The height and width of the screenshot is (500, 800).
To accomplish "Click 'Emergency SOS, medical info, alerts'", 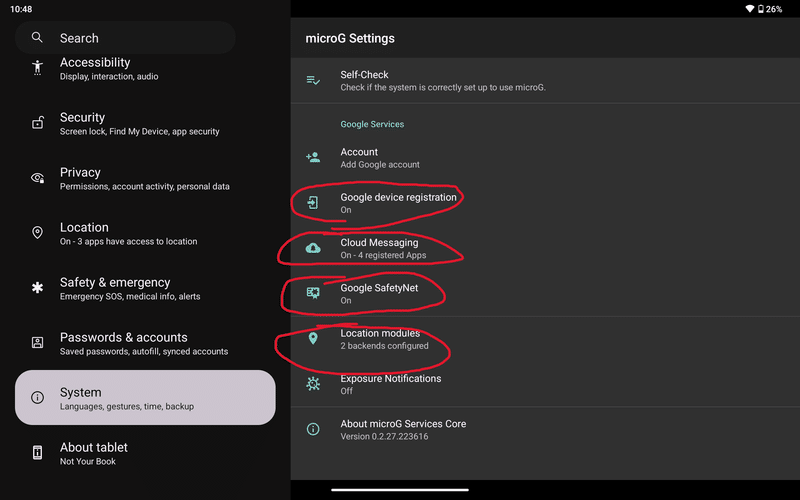I will pyautogui.click(x=130, y=296).
